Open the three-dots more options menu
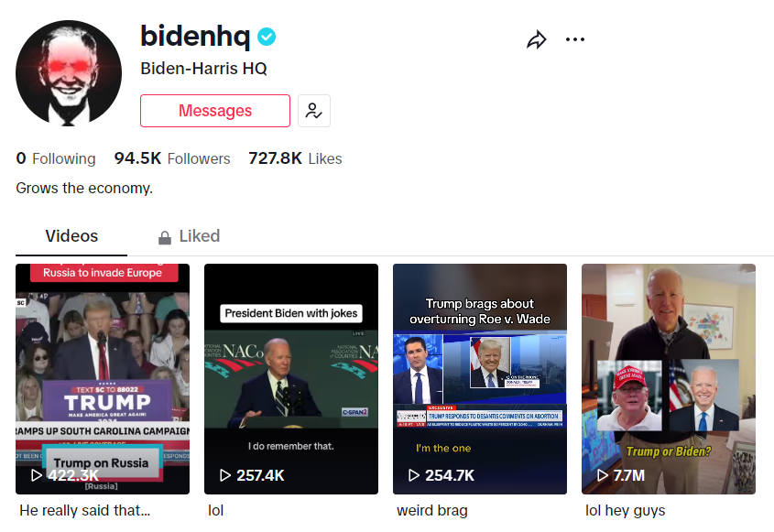This screenshot has width=774, height=532. (x=575, y=39)
